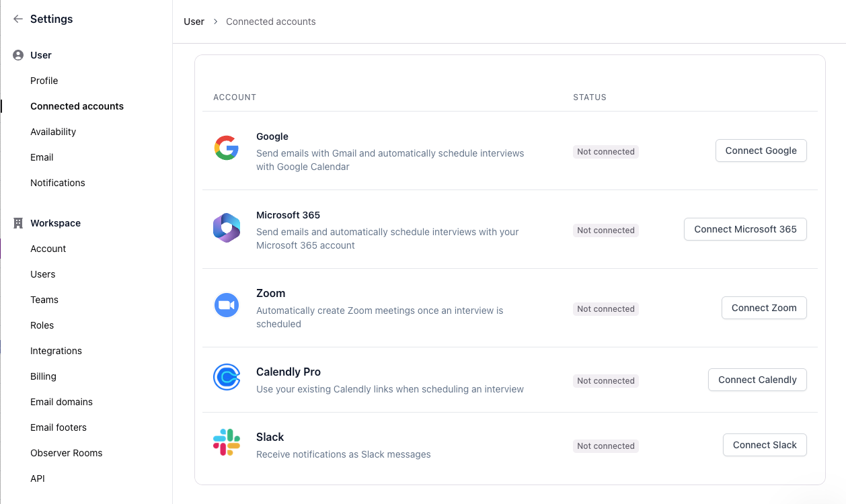Click the Slack logo icon
Image resolution: width=846 pixels, height=504 pixels.
click(x=227, y=442)
